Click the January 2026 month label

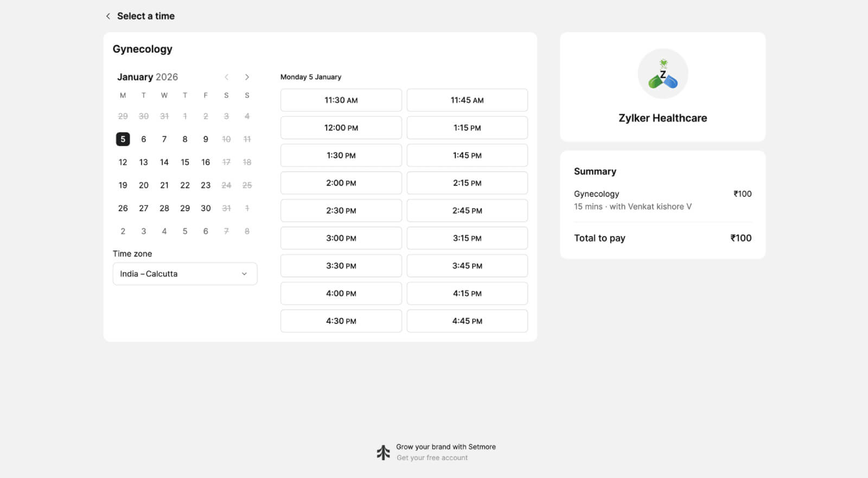tap(148, 77)
